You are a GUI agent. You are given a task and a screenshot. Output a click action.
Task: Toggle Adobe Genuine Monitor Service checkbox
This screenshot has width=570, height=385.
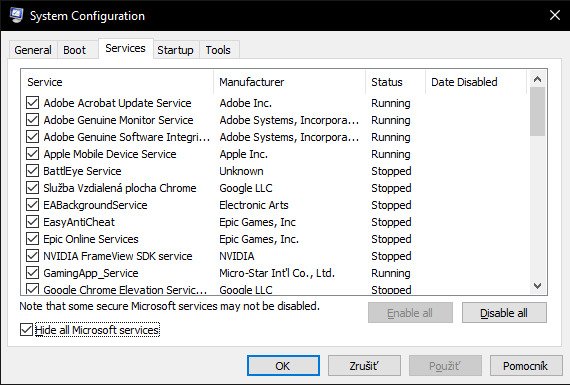click(32, 120)
